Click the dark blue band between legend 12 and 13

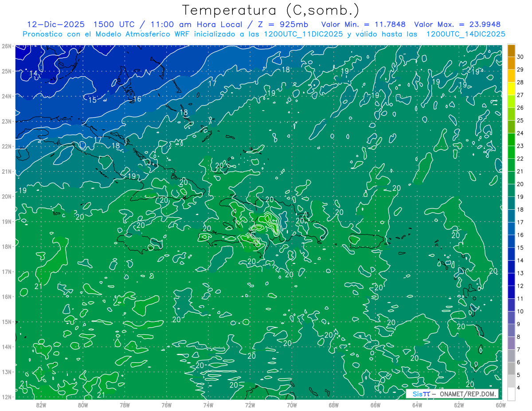point(511,279)
